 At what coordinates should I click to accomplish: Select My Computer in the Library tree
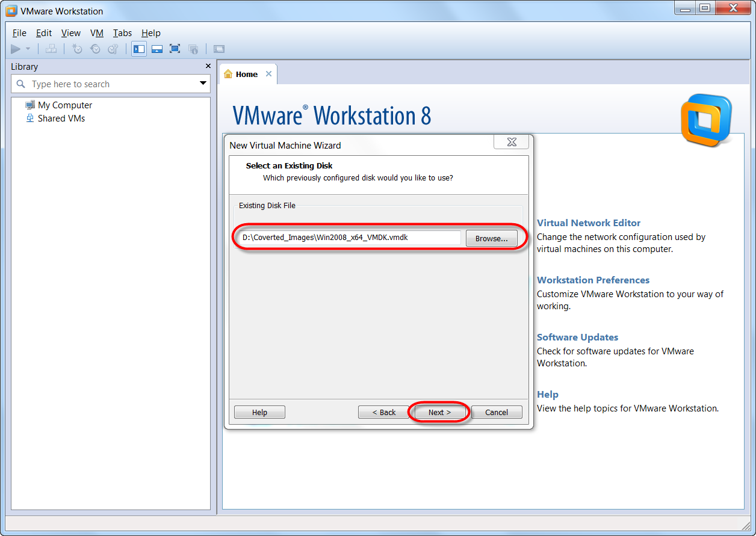59,105
